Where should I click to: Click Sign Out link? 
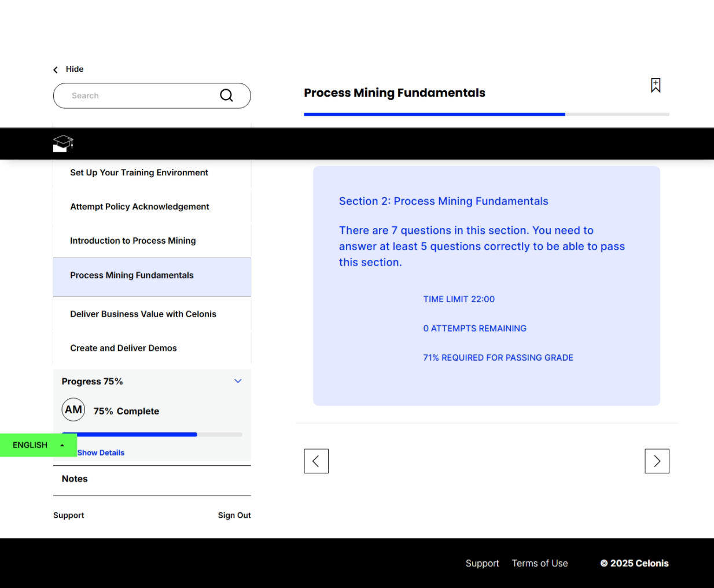click(x=234, y=515)
